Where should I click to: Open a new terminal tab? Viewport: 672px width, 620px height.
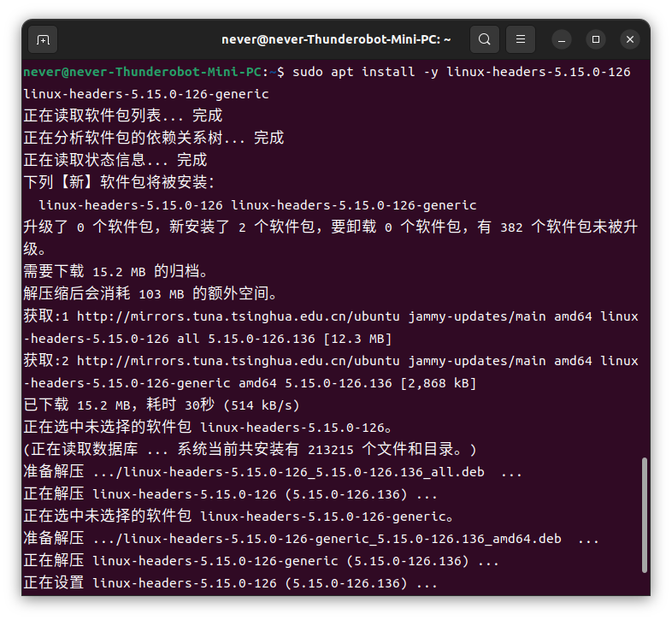(43, 40)
